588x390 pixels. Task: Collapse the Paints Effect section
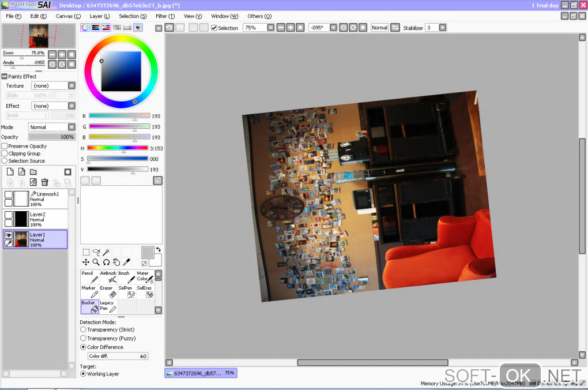coord(5,76)
